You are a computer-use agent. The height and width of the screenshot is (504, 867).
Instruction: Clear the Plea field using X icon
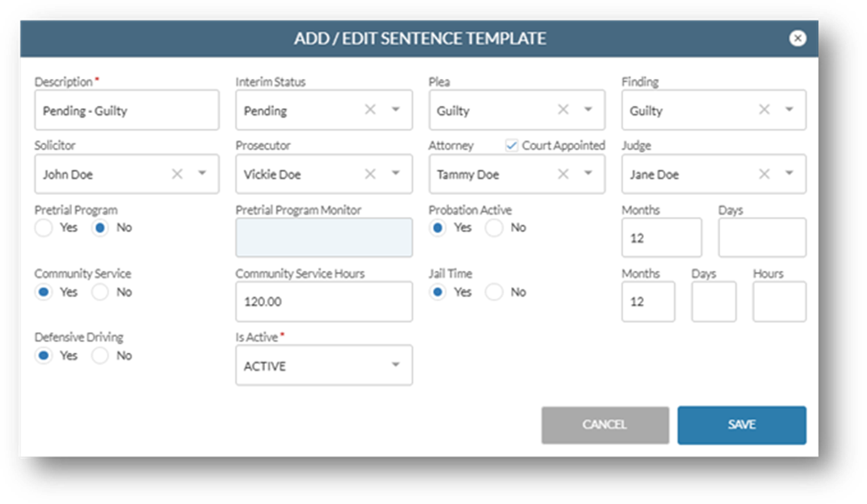click(x=563, y=110)
